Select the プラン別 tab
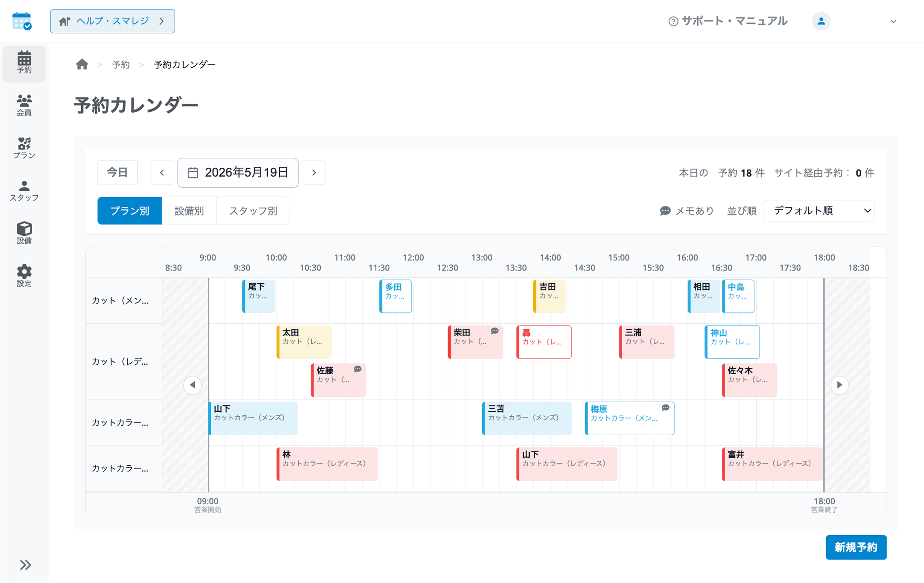 pyautogui.click(x=129, y=211)
